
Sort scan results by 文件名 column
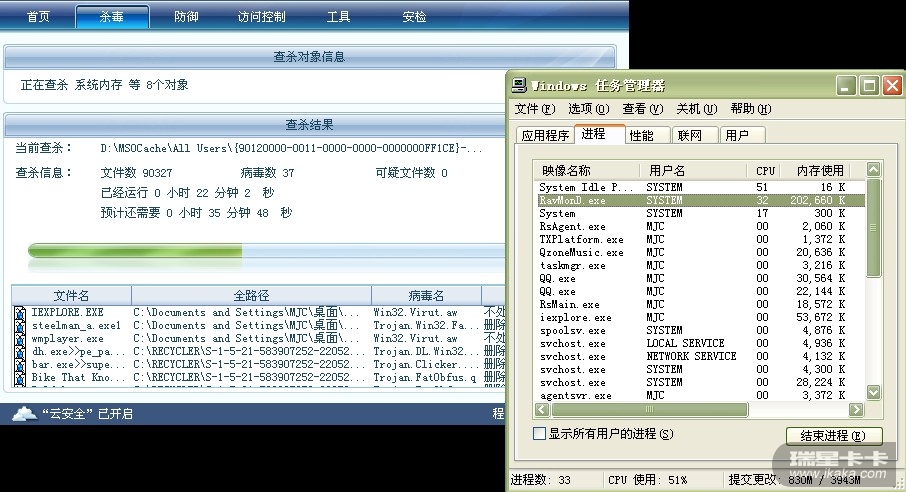72,295
